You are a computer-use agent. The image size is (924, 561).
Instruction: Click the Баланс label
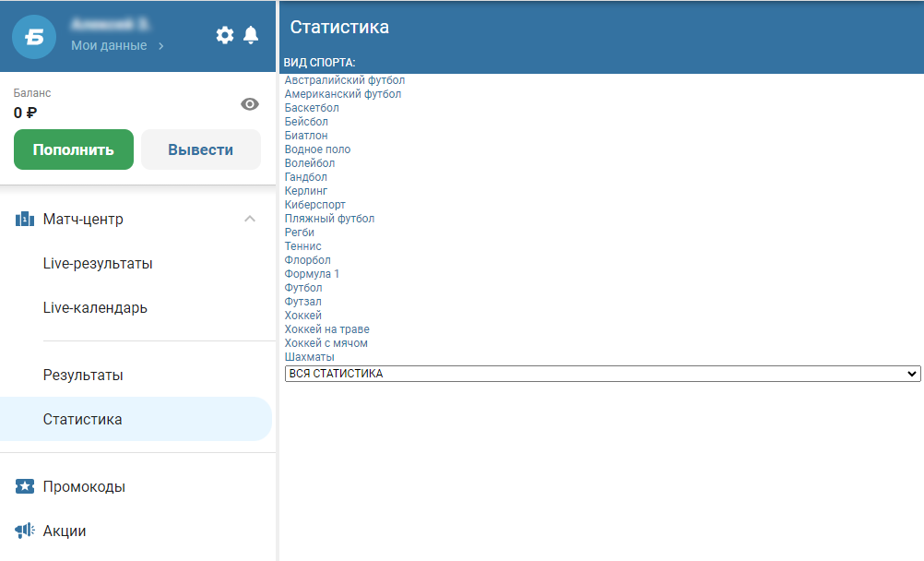(32, 93)
